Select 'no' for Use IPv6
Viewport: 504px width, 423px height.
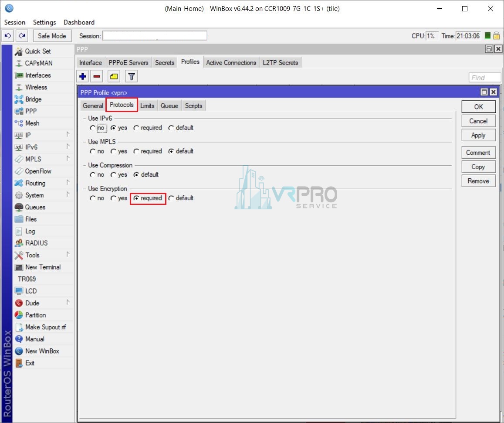pyautogui.click(x=93, y=128)
